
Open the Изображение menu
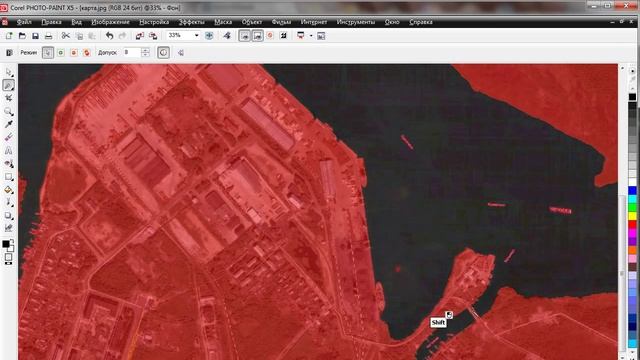tap(111, 22)
